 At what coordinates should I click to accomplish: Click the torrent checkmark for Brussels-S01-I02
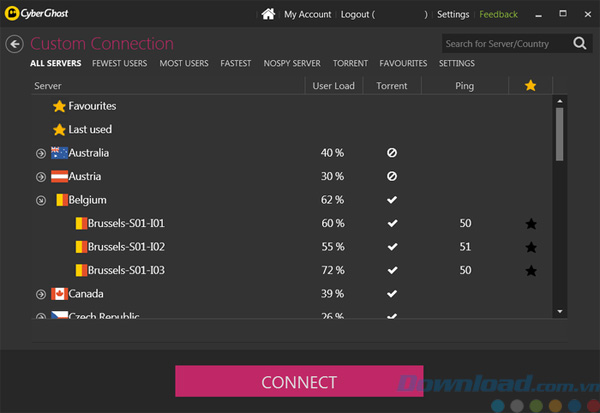tap(392, 247)
